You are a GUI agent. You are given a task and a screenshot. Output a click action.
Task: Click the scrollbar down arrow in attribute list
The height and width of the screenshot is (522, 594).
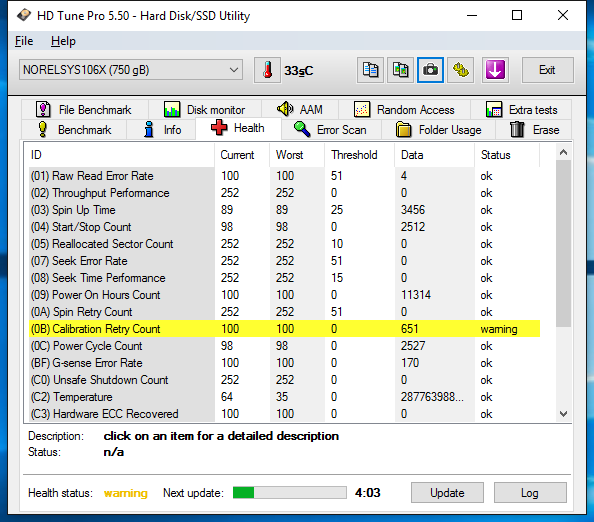[563, 414]
